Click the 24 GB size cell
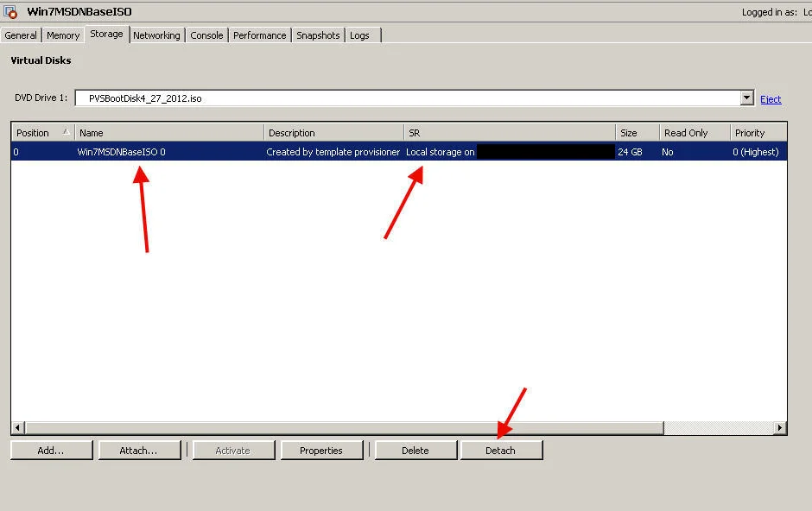 630,152
